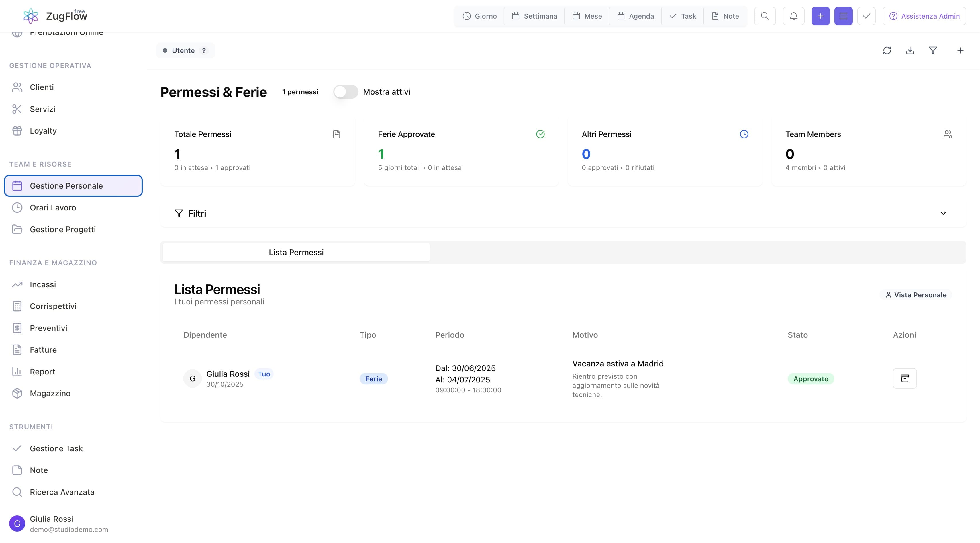Click the funnel filter icon in toolbar
The image size is (980, 543).
pos(933,51)
